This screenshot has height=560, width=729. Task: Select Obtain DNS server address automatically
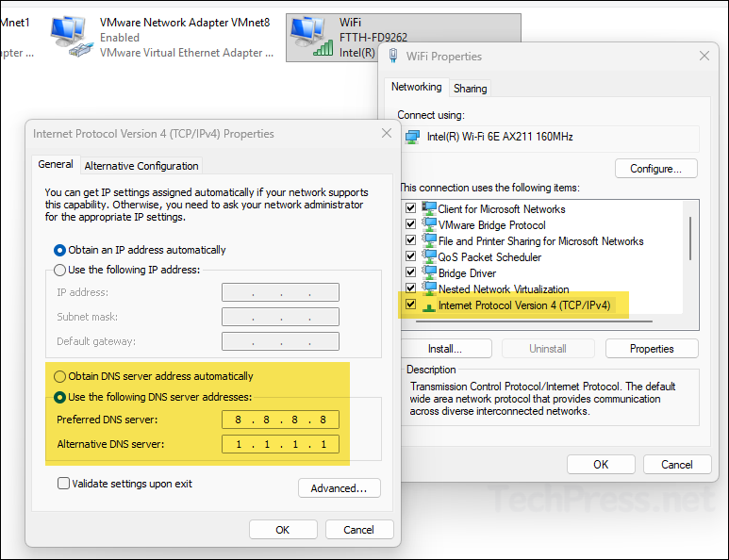[x=61, y=376]
